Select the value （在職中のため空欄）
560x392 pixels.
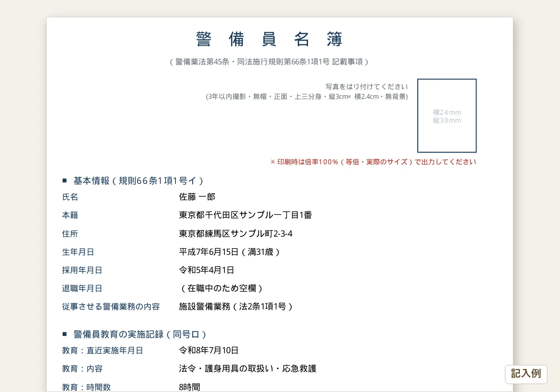tap(222, 288)
